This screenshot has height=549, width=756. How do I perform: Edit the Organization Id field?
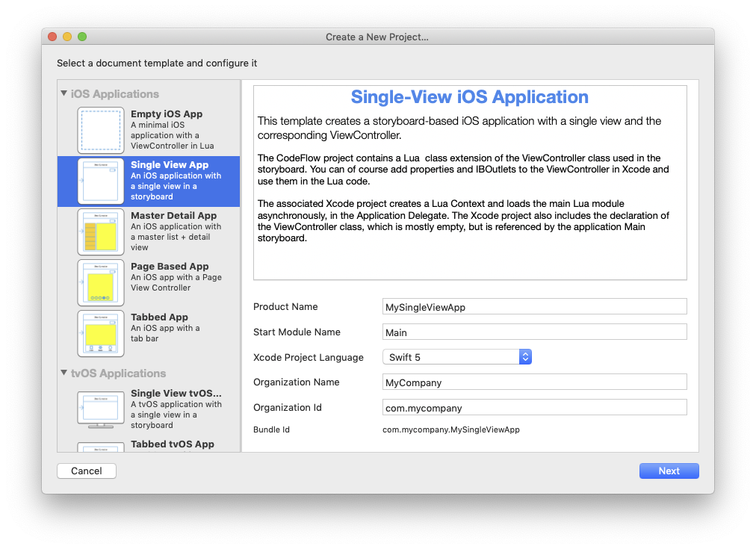[x=534, y=407]
